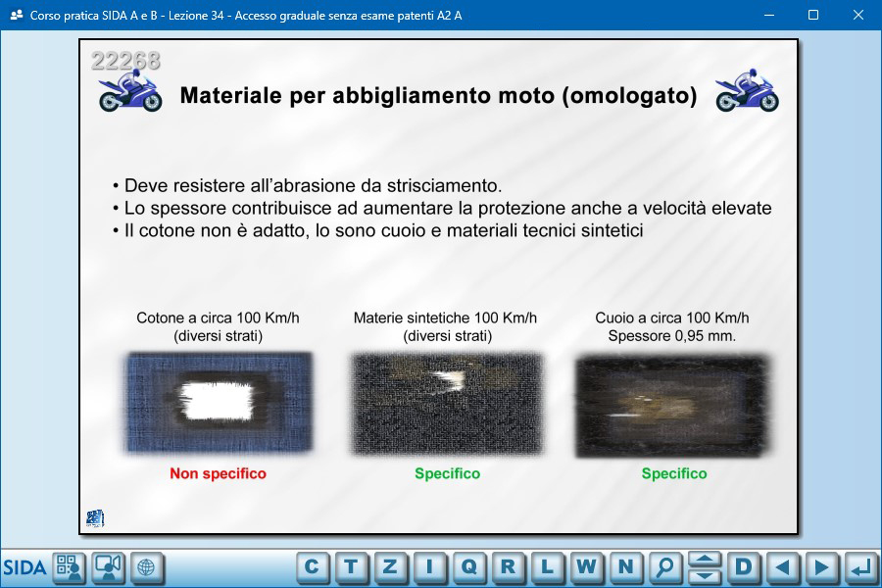Click the small logo in slide corner

(x=95, y=518)
